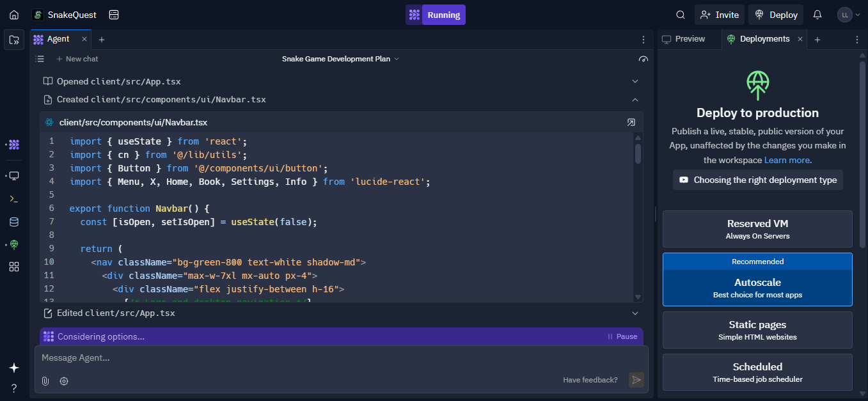Click the React file icon beside Navbar.tsx
This screenshot has height=401, width=868.
[49, 122]
